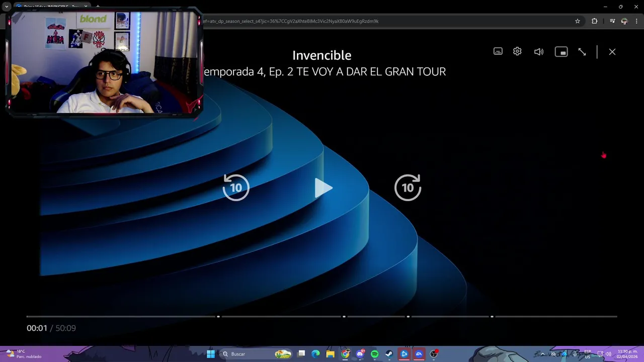Open the Chrome tab search dropdown

7,7
